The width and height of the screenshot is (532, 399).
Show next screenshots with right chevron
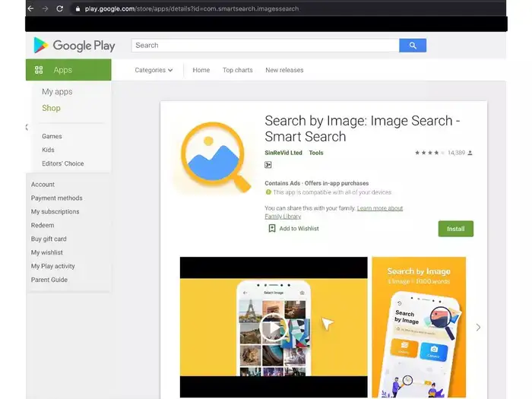pos(478,328)
